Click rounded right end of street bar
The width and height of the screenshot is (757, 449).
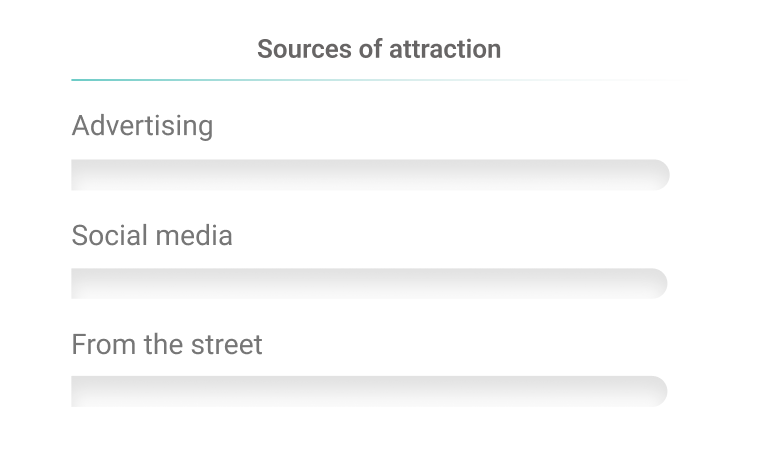click(657, 391)
